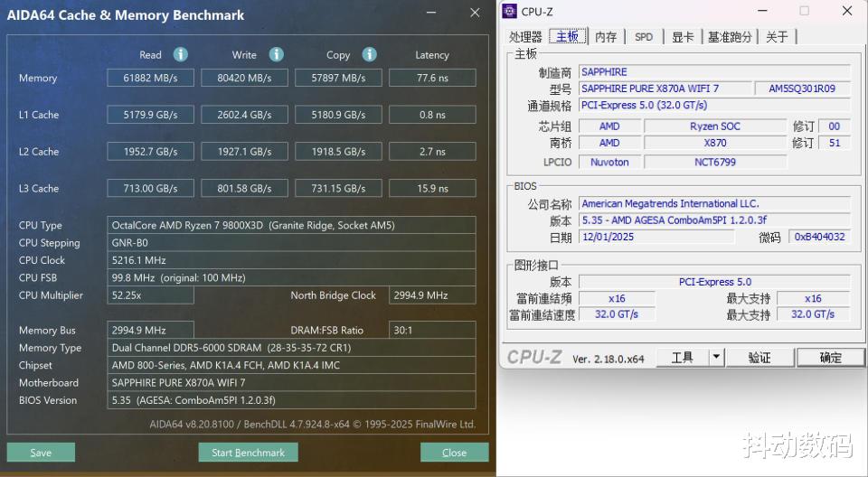Click the 當前連結速度 32.0 GT/s value

[x=617, y=314]
